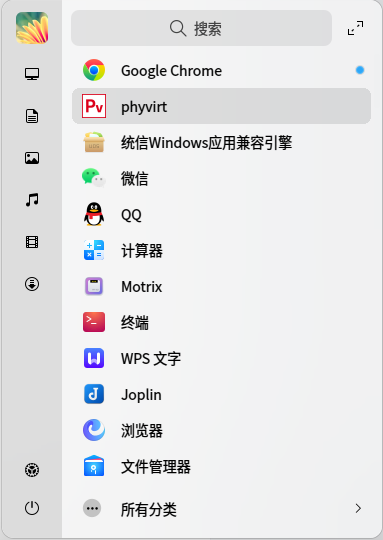
Task: Click the WPS 文字 label
Action: click(151, 359)
